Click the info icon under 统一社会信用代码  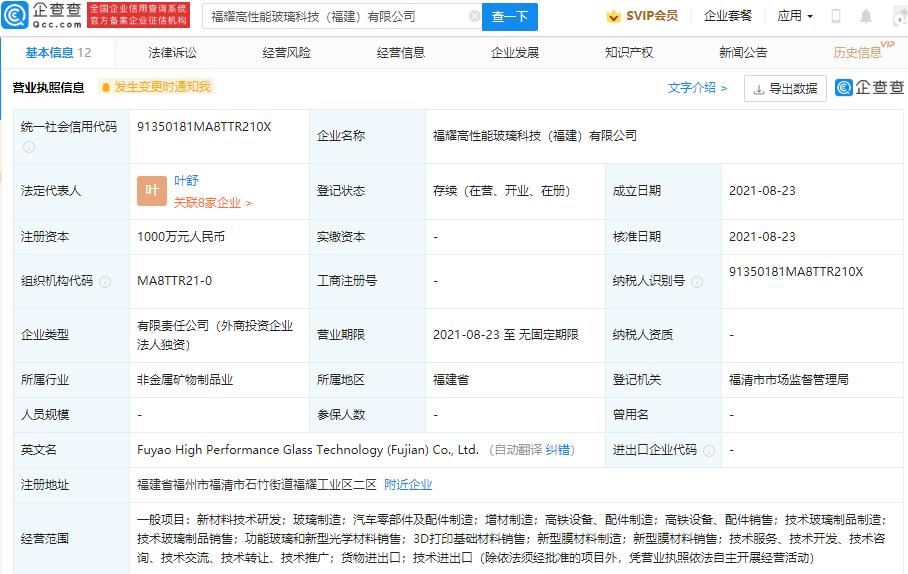point(28,147)
